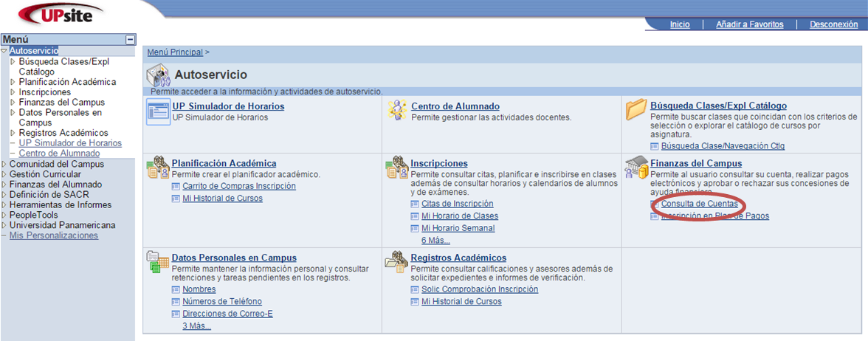Click the Centro de Alumnado icon

pyautogui.click(x=398, y=111)
